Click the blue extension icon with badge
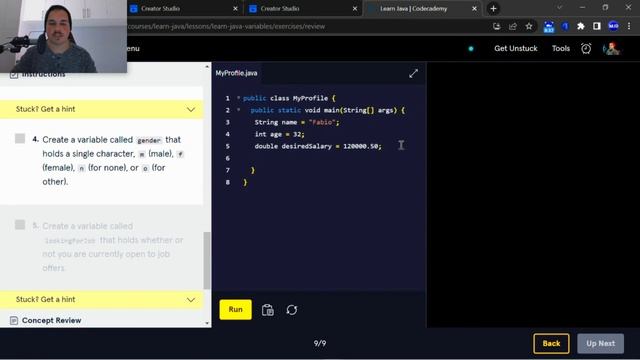Viewport: 640px width, 360px height. click(x=549, y=27)
